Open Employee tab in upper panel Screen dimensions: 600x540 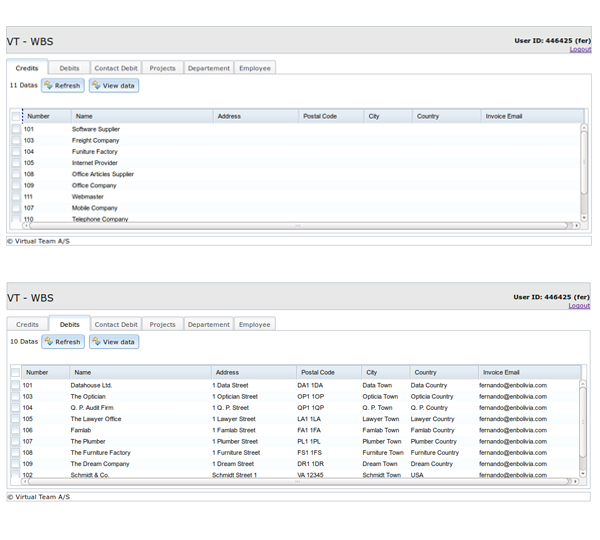[x=255, y=68]
